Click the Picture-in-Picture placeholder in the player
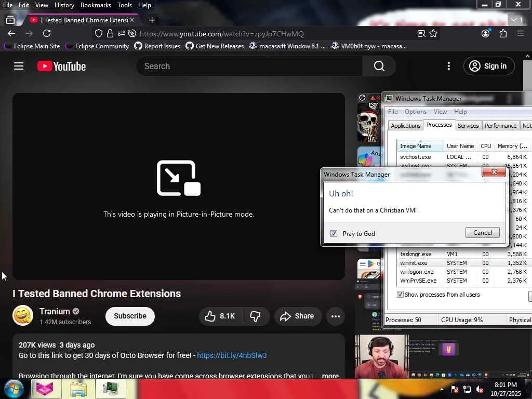Screen dimensions: 532x399 tap(179, 187)
